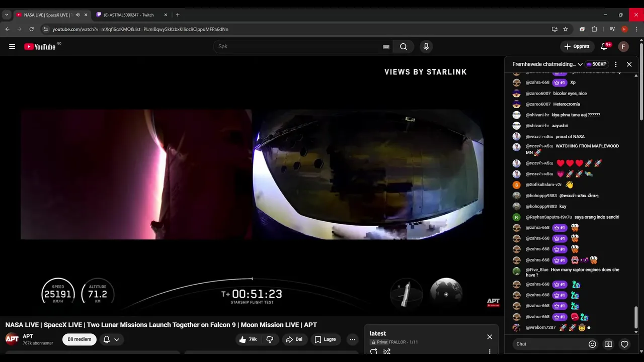Viewport: 644px width, 362px height.
Task: Open Chrome three-dot menu
Action: coord(636,29)
